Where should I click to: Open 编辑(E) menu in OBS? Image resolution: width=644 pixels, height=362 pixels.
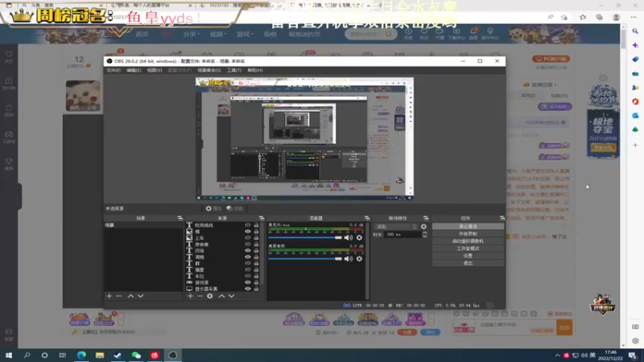click(134, 70)
